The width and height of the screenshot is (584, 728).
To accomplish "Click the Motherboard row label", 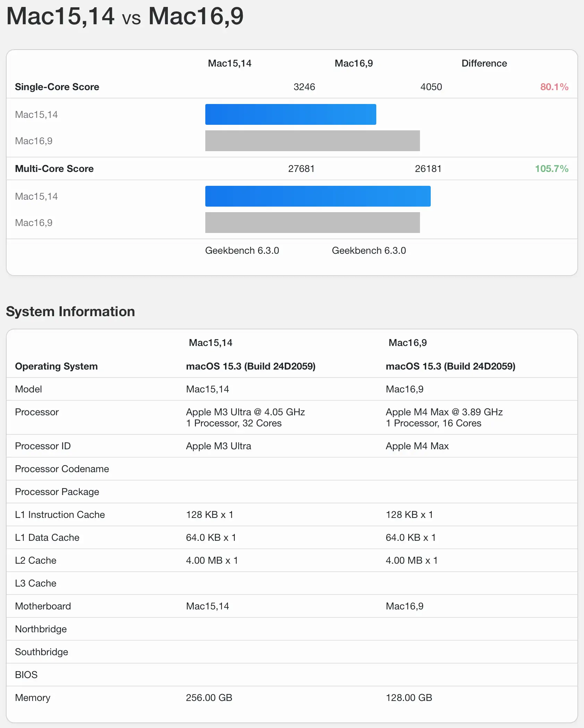I will [x=43, y=606].
